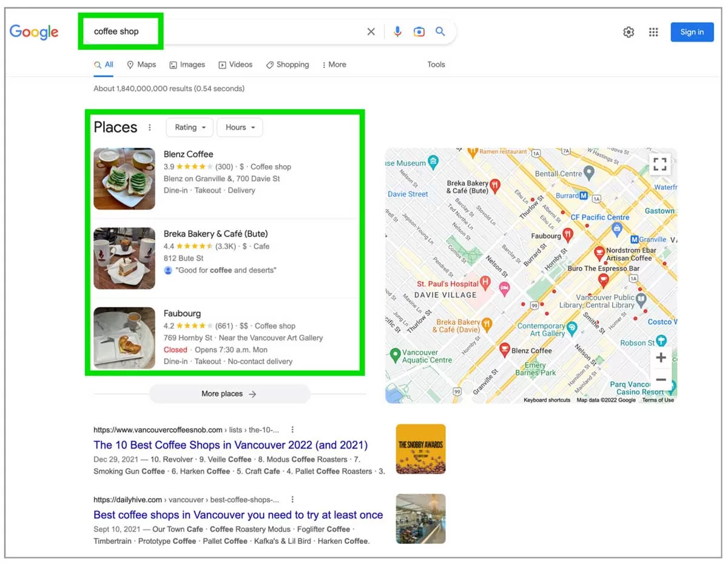The height and width of the screenshot is (564, 728).
Task: Open the three-dot menu beside Places
Action: coord(150,127)
